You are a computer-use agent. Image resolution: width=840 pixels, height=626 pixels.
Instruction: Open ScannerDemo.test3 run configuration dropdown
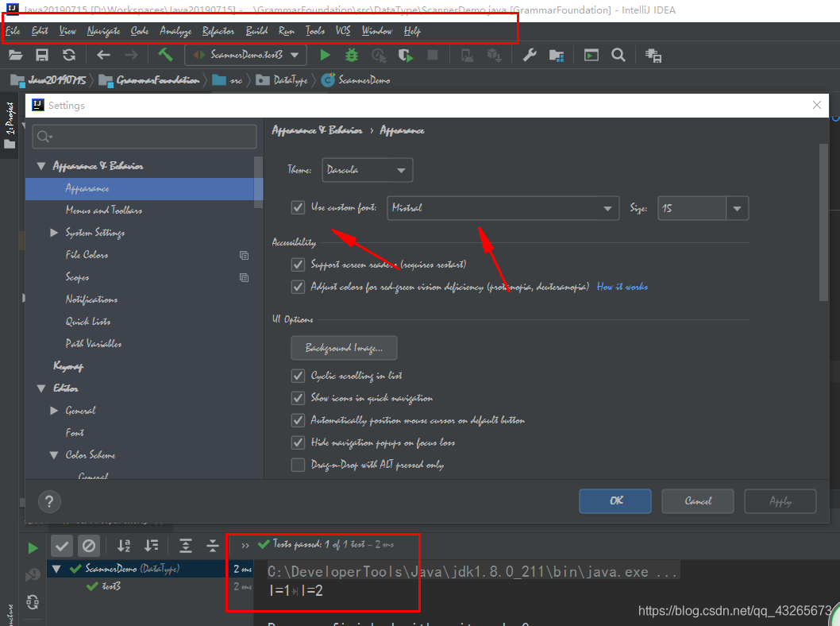246,55
